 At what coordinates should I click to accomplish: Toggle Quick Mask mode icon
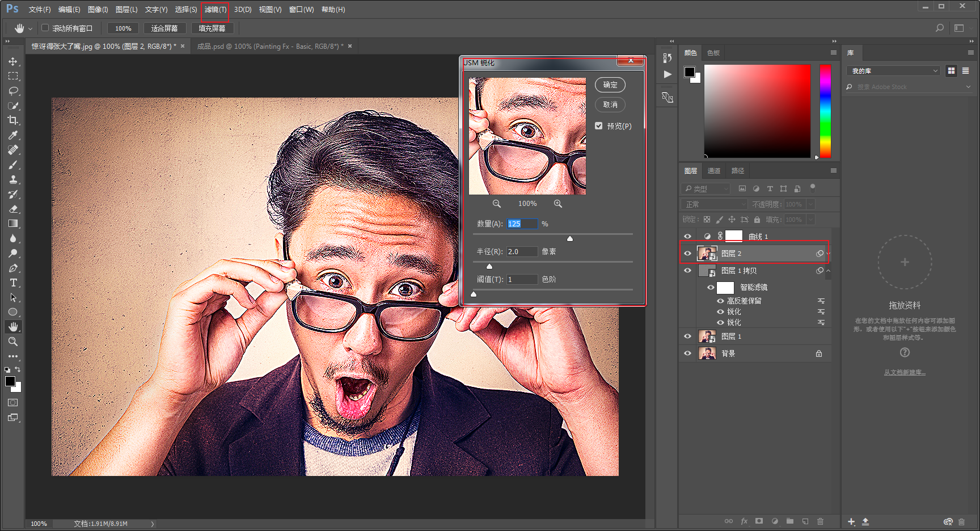[13, 403]
